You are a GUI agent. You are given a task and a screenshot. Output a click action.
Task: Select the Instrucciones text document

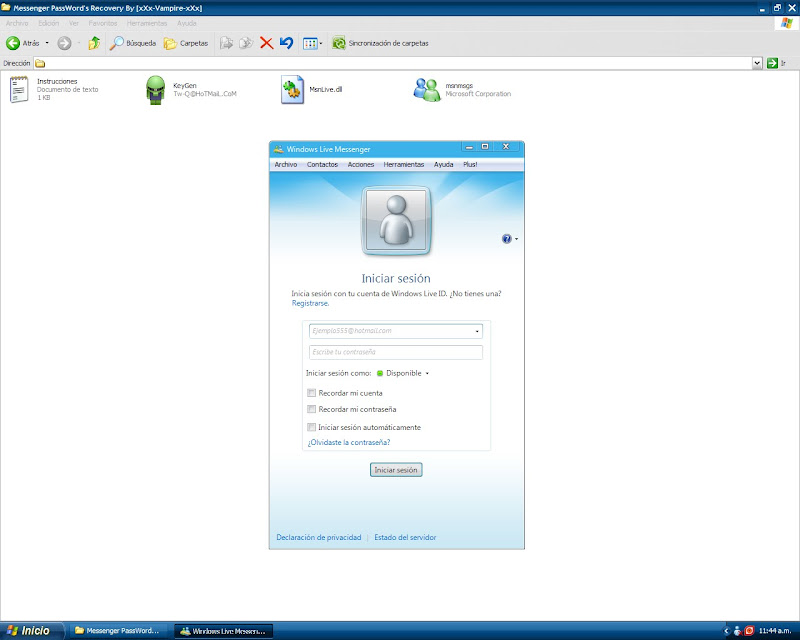54,89
